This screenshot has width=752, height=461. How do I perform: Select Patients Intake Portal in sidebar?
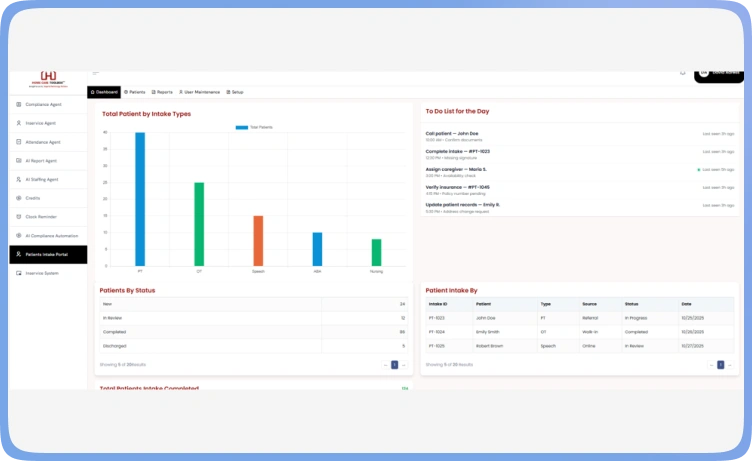coord(48,254)
